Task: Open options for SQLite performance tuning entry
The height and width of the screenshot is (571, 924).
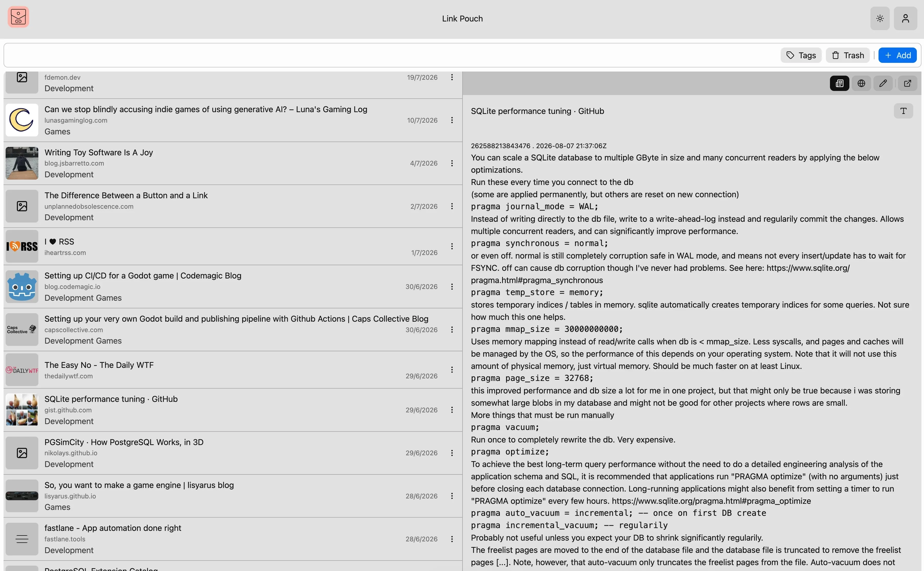Action: [x=452, y=410]
